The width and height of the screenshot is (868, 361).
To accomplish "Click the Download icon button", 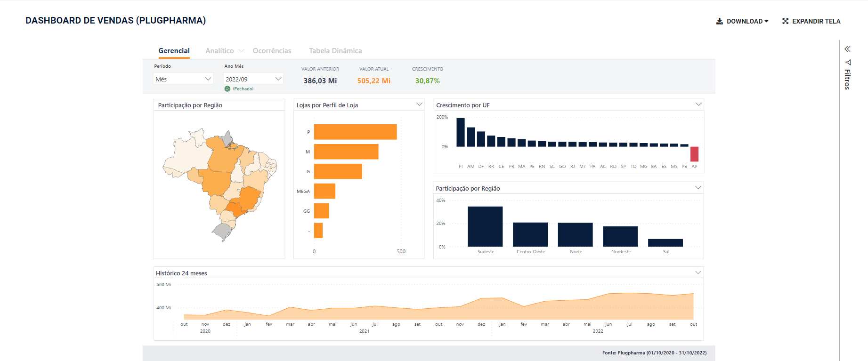I will pyautogui.click(x=719, y=21).
